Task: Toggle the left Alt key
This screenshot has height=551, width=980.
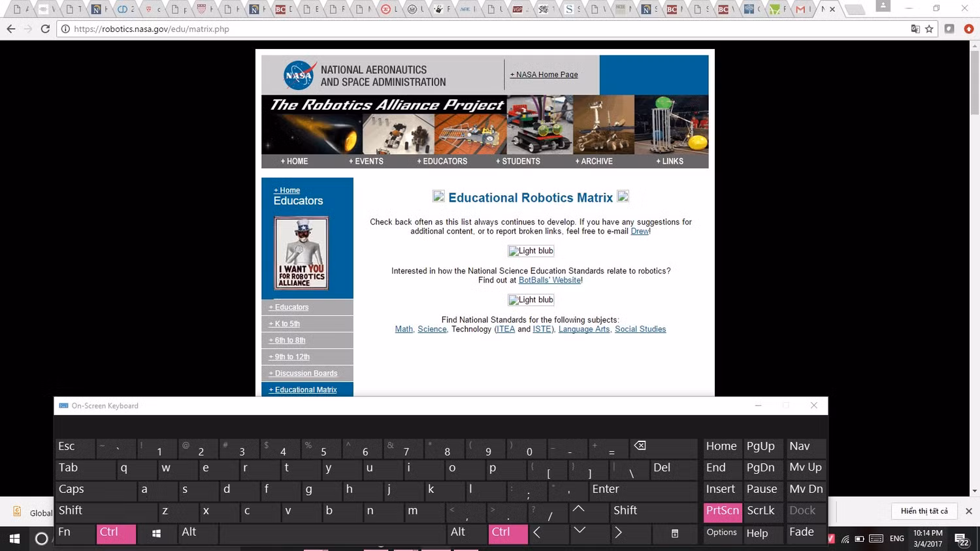Action: click(197, 533)
